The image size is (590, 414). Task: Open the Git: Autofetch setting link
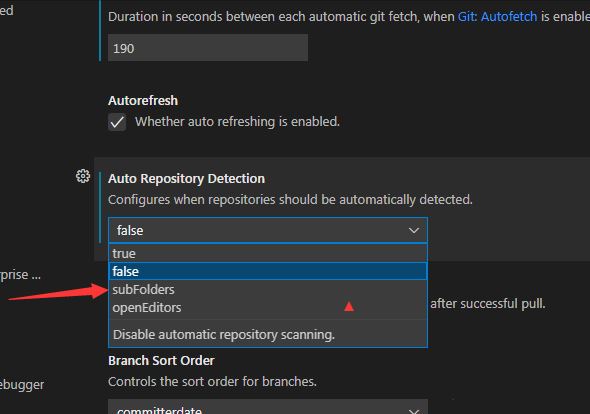tap(497, 17)
